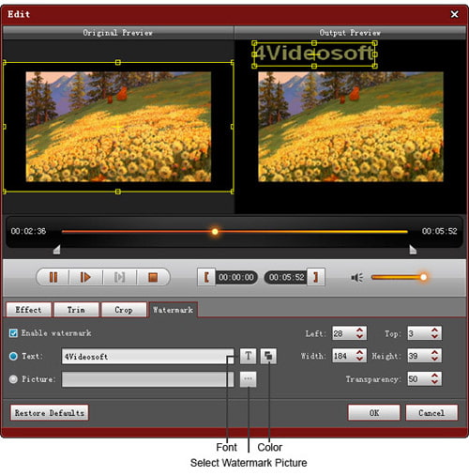Click the play button in playback controls
469x476 pixels.
pos(85,277)
